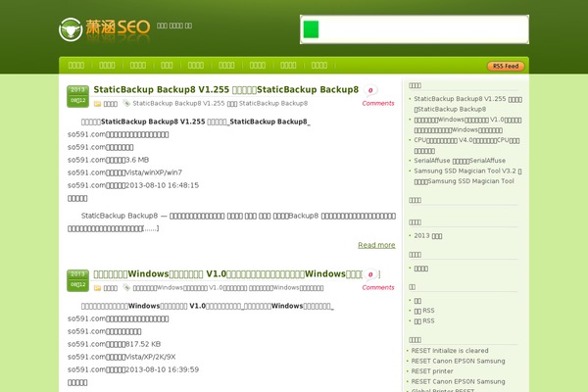The image size is (588, 392).
Task: Click the 2013-08-10 16:48:15 date line
Action: pyautogui.click(x=133, y=185)
